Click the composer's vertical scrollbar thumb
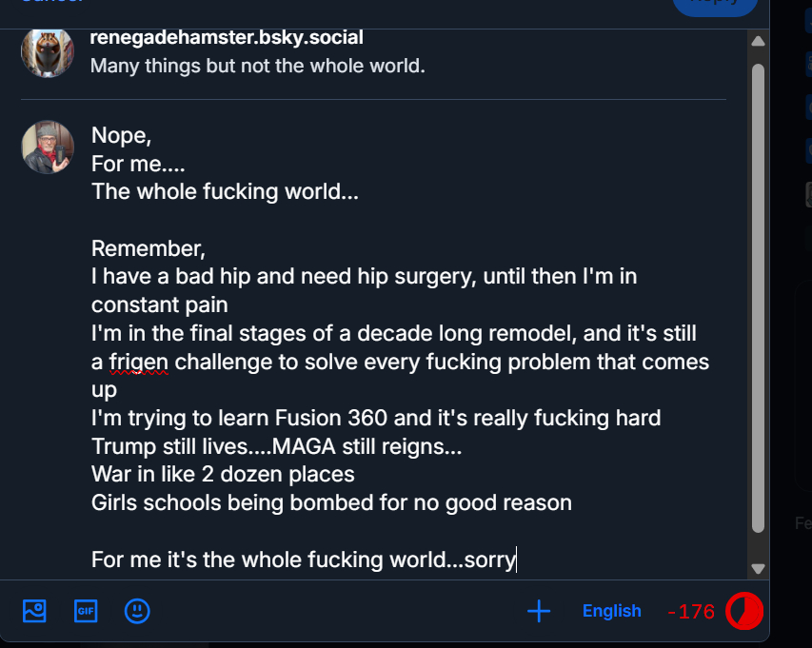Viewport: 812px width, 648px height. click(758, 295)
